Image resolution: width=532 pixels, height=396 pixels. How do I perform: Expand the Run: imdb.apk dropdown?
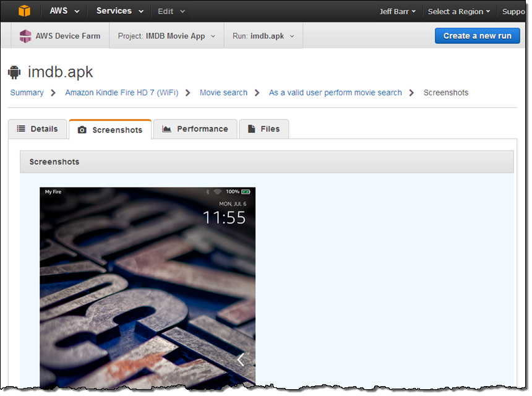(x=264, y=36)
